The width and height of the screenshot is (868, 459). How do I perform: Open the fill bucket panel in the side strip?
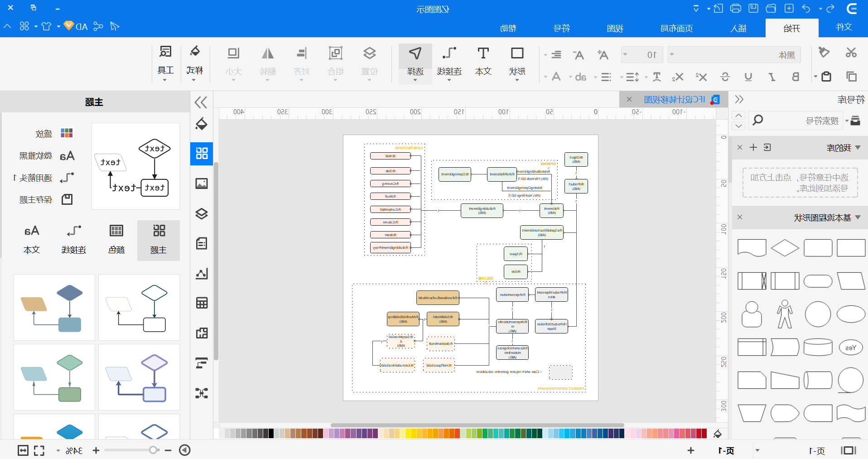click(202, 124)
